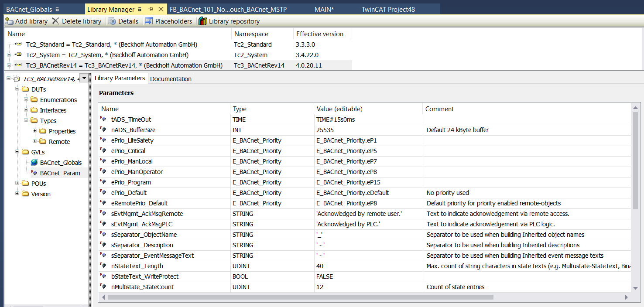Click the Tc2_System library icon

click(x=19, y=55)
